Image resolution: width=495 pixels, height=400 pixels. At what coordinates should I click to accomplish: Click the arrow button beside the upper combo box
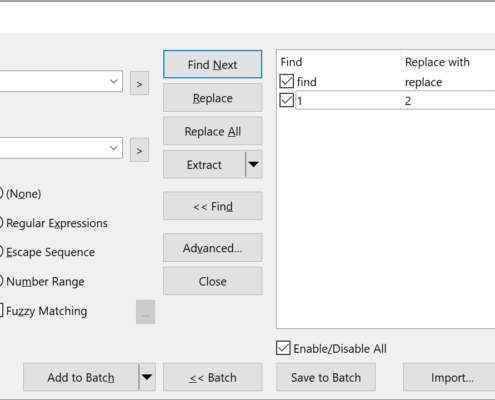tap(139, 83)
